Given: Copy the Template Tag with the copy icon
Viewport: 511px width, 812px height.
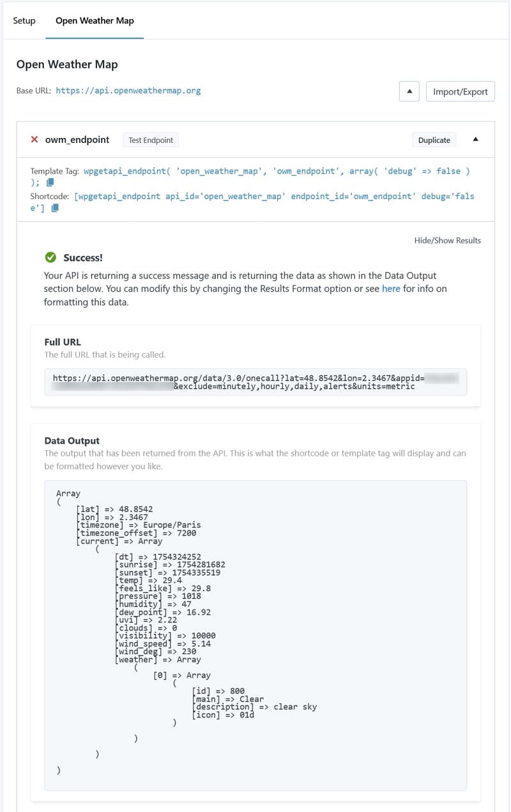Looking at the screenshot, I should [x=50, y=183].
